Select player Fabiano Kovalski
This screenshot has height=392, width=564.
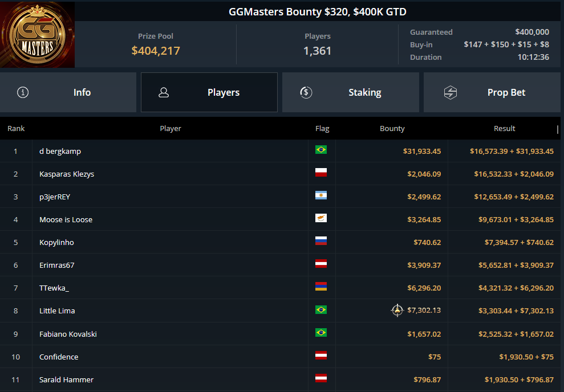[x=68, y=334]
